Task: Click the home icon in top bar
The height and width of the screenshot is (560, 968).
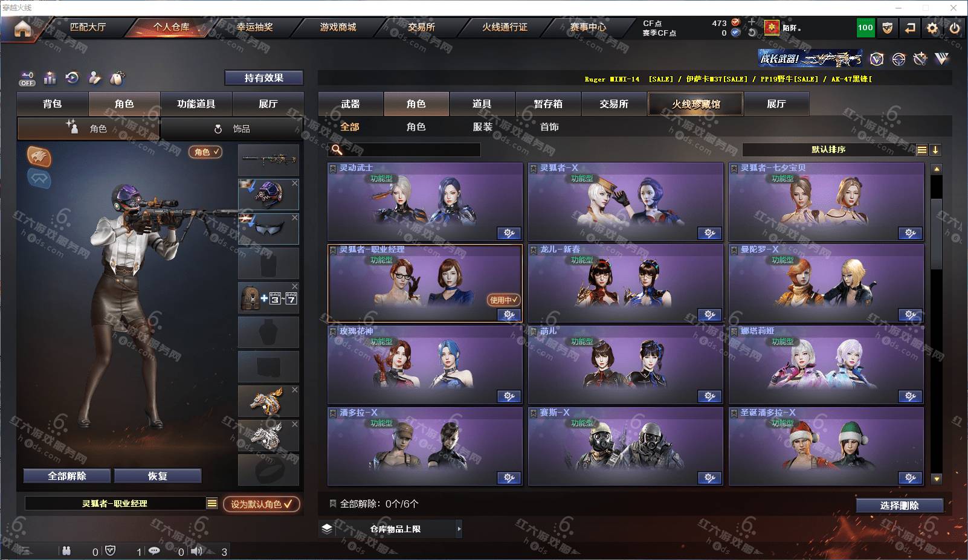Action: tap(22, 28)
